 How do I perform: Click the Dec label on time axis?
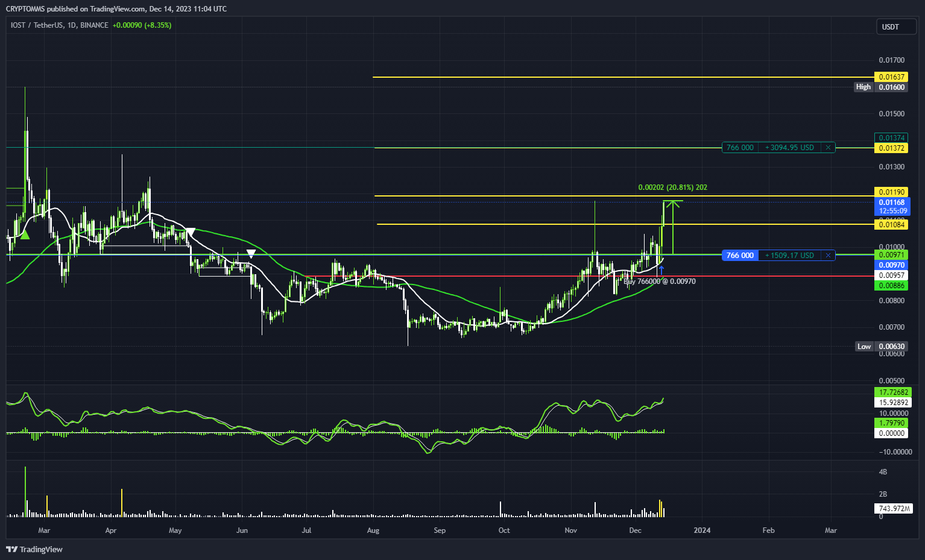635,530
